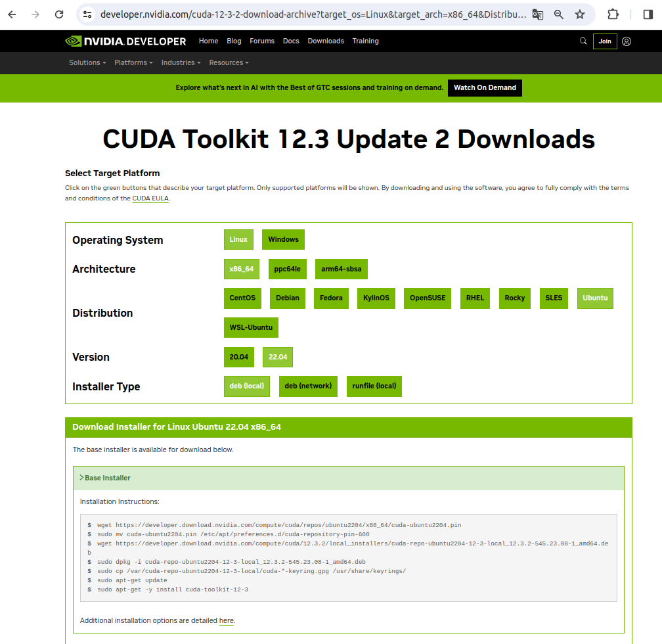Select WSL-Ubuntu distribution

(251, 327)
